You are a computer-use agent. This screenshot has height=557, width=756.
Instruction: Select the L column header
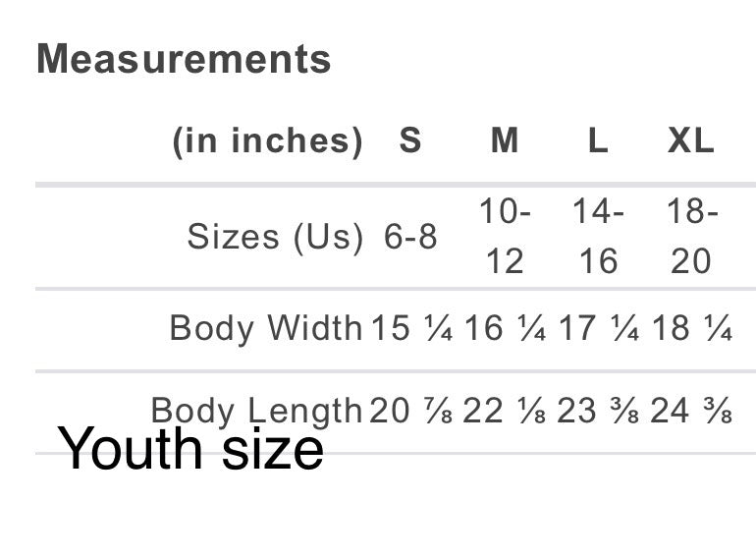(x=598, y=141)
